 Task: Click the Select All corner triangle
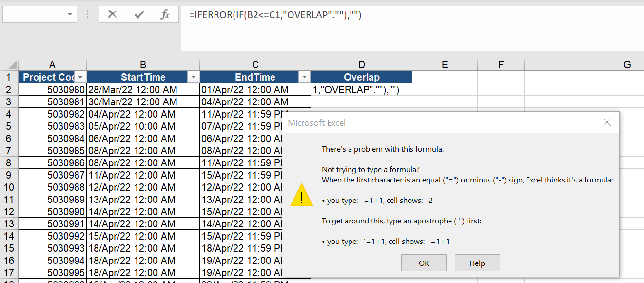[x=13, y=65]
